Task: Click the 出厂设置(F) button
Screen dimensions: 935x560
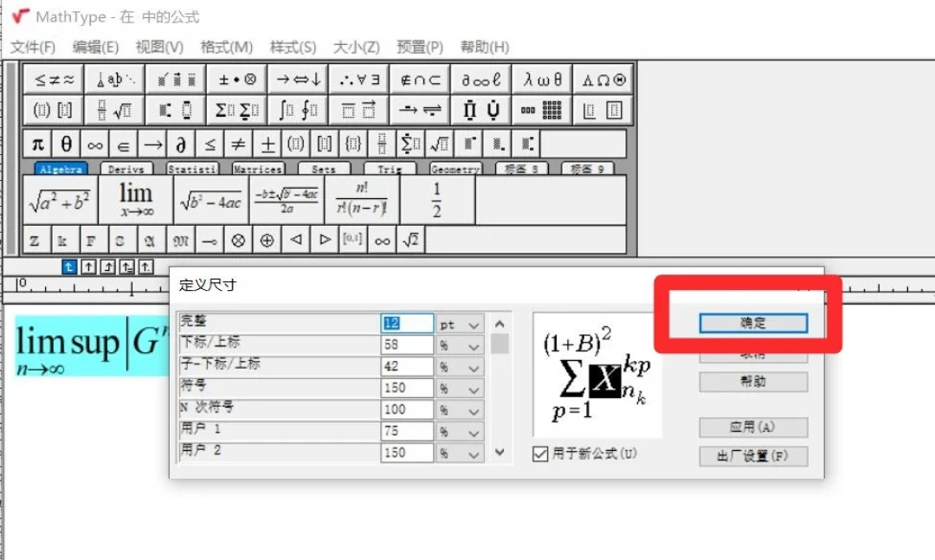Action: (x=753, y=456)
